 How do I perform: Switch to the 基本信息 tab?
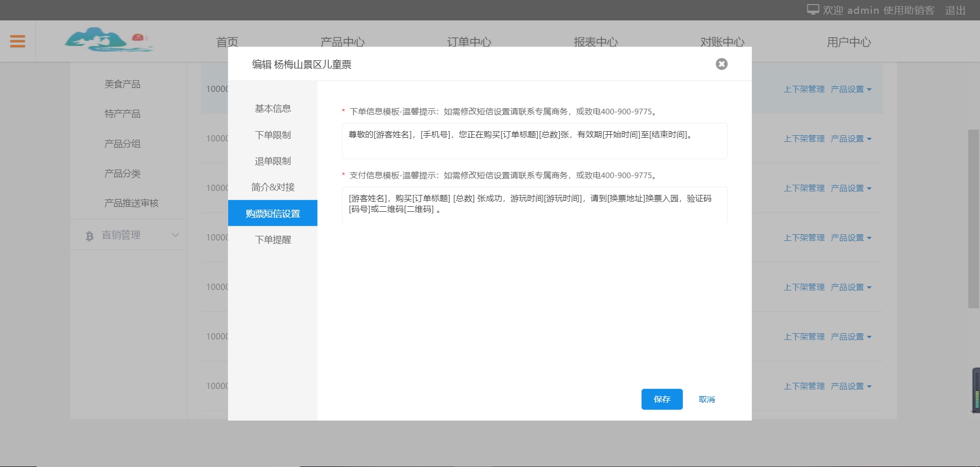click(273, 109)
